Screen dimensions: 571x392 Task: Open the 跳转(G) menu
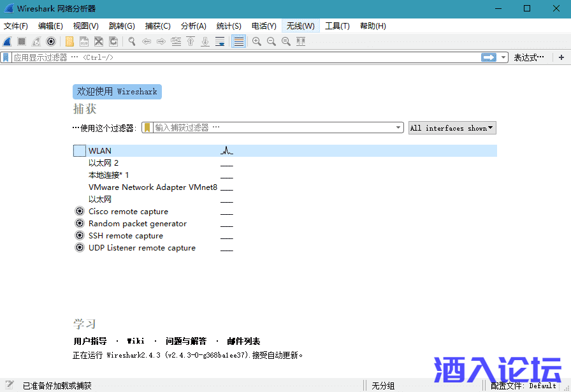[122, 26]
